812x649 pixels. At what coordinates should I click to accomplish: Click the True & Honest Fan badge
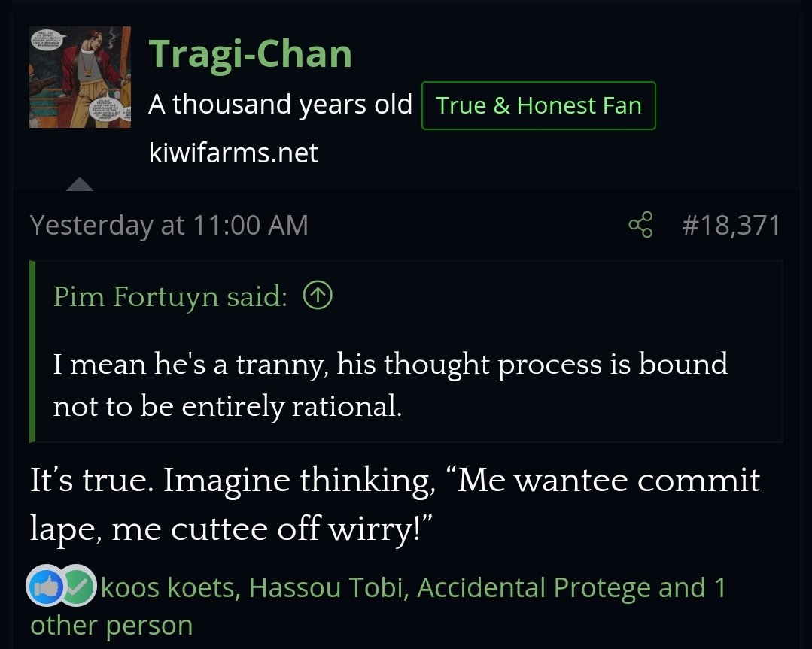[x=539, y=105]
